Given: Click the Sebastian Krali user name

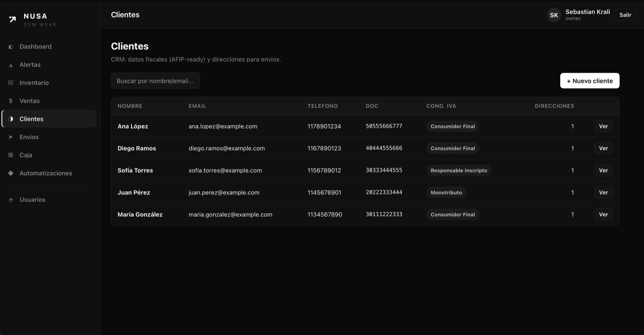Looking at the screenshot, I should point(588,12).
